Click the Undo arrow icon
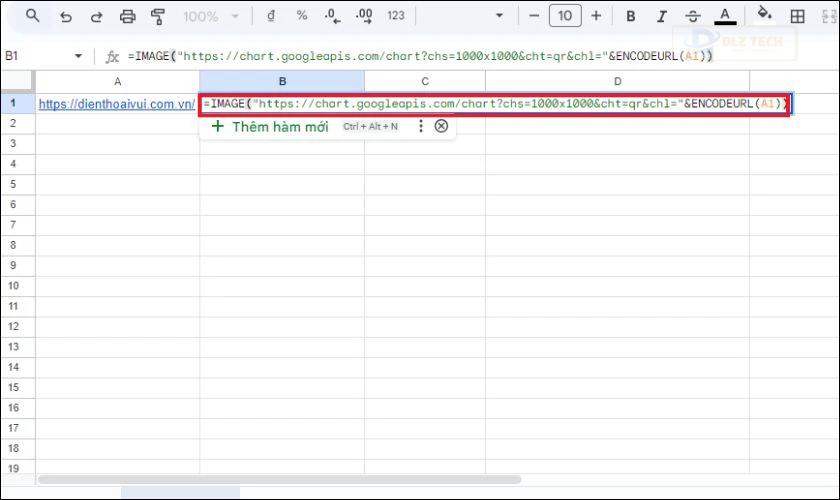 (65, 17)
